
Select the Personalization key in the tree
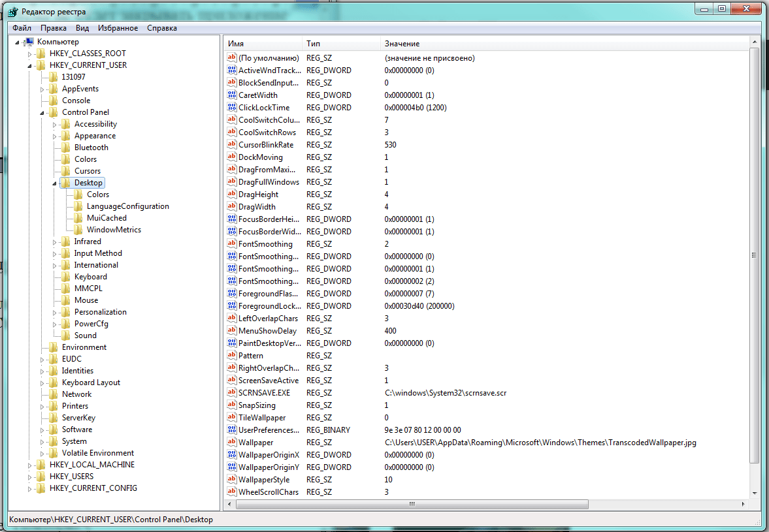pos(100,312)
